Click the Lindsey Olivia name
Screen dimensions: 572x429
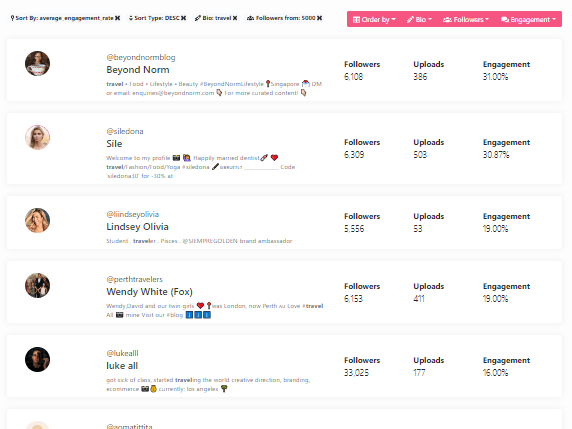(x=138, y=227)
